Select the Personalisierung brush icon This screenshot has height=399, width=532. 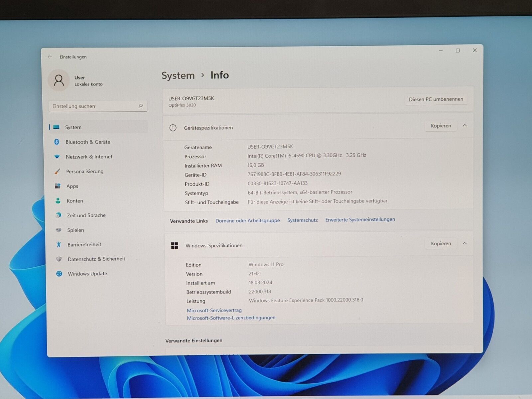pyautogui.click(x=57, y=171)
